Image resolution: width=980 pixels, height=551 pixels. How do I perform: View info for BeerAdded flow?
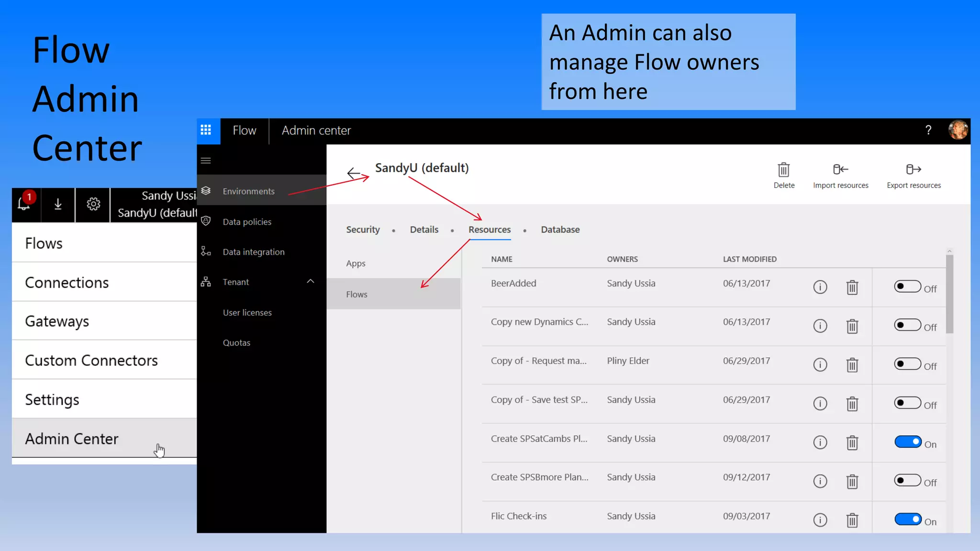tap(820, 287)
